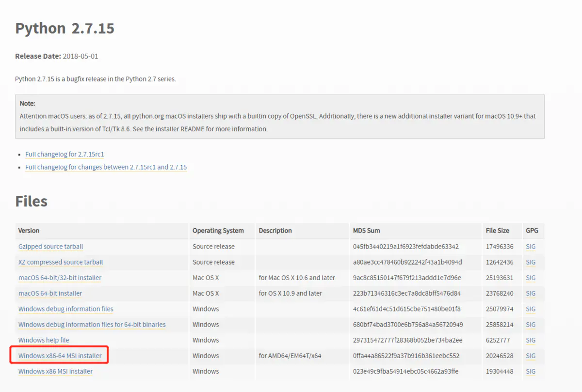Select MD5 sum 9ac8c85150147f679f213addd1e7d96e
The width and height of the screenshot is (582, 392).
pyautogui.click(x=407, y=278)
